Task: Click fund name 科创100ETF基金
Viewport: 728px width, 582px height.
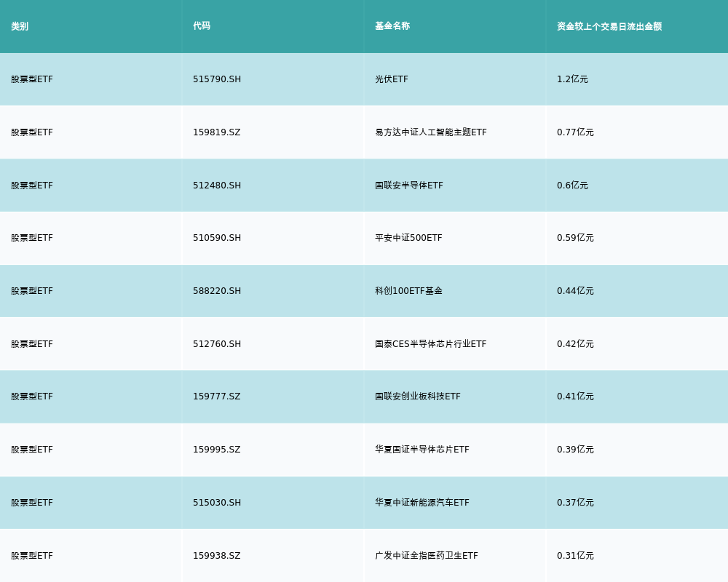Action: [408, 291]
